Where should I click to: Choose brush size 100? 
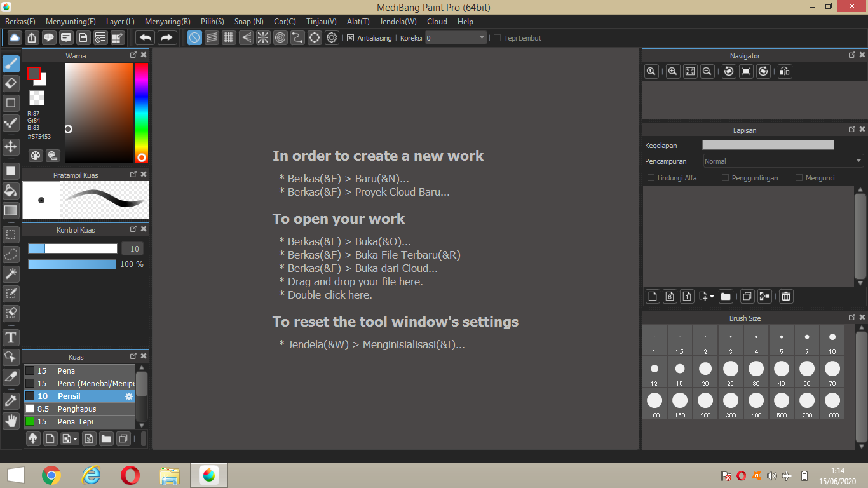click(x=654, y=403)
